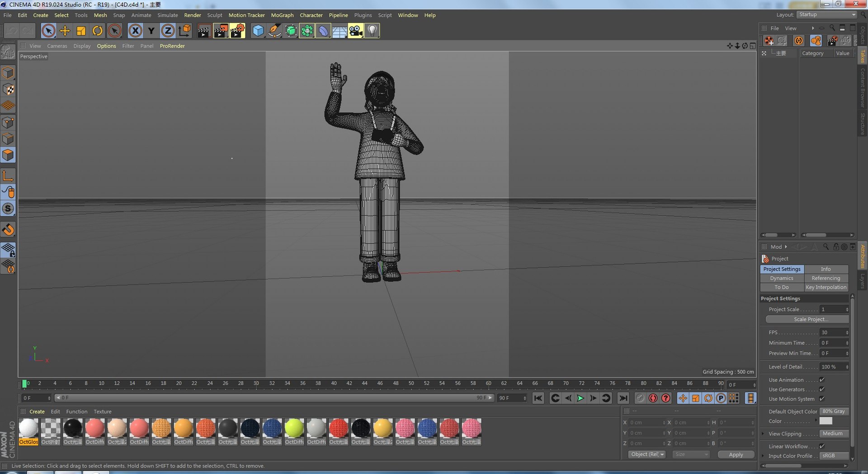The height and width of the screenshot is (474, 868).
Task: Toggle Linear Workflow checkbox
Action: 822,446
